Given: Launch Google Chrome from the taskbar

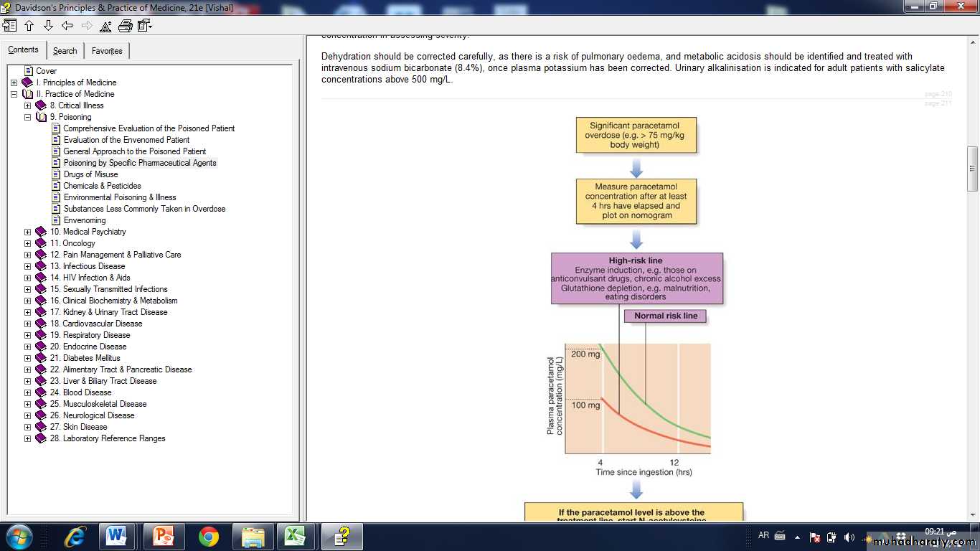Looking at the screenshot, I should coord(209,536).
